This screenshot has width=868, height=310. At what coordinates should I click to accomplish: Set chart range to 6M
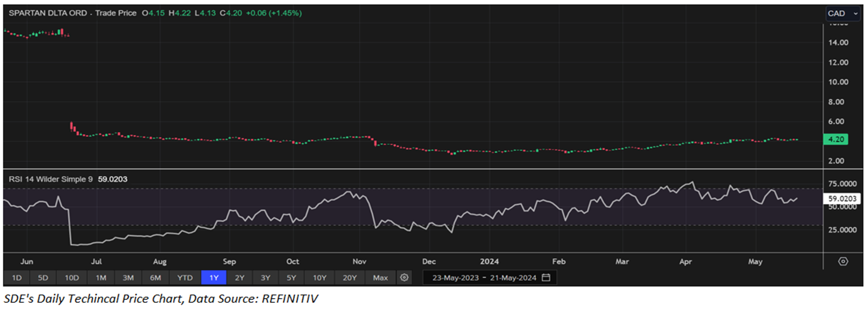click(155, 278)
